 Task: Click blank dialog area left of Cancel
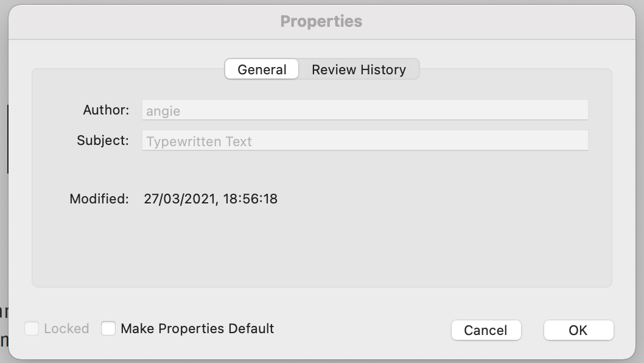[365, 329]
